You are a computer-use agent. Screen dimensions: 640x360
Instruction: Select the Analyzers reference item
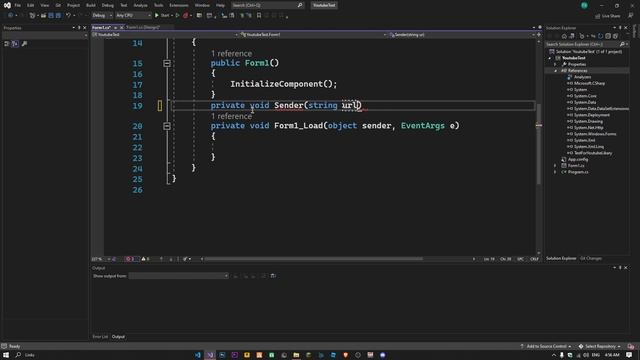tap(582, 77)
